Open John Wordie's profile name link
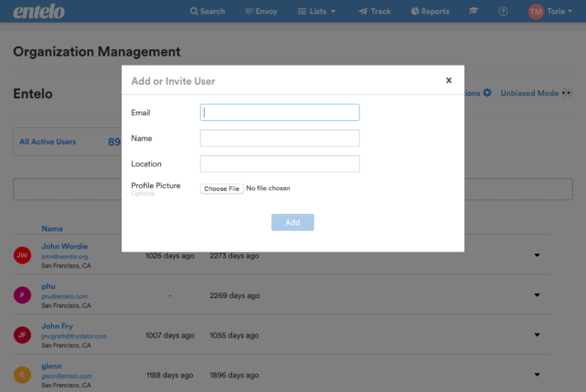This screenshot has width=586, height=392. [x=65, y=246]
